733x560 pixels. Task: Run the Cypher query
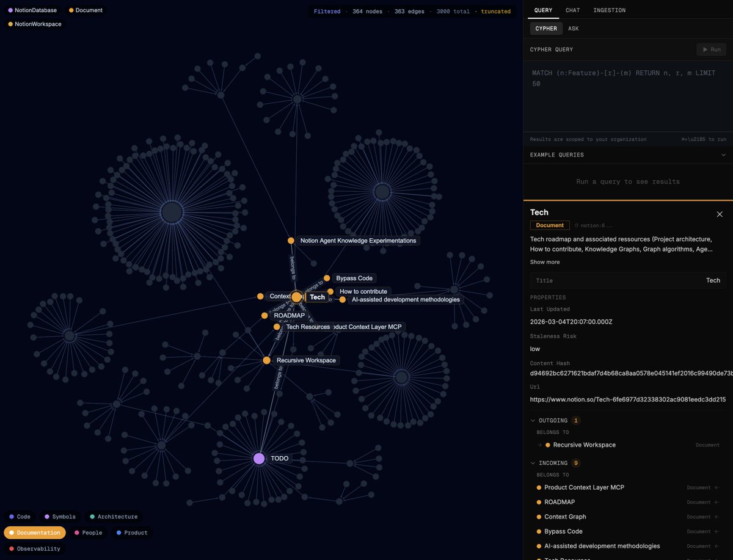click(712, 49)
